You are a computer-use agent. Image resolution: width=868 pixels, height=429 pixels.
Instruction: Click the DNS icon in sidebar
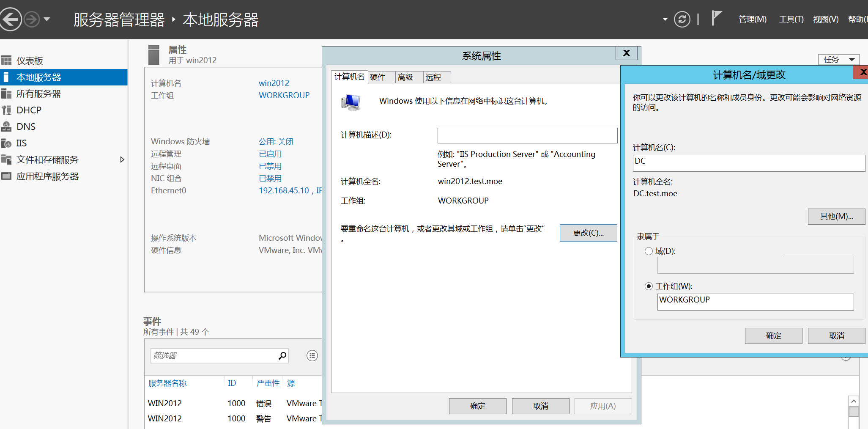(6, 127)
